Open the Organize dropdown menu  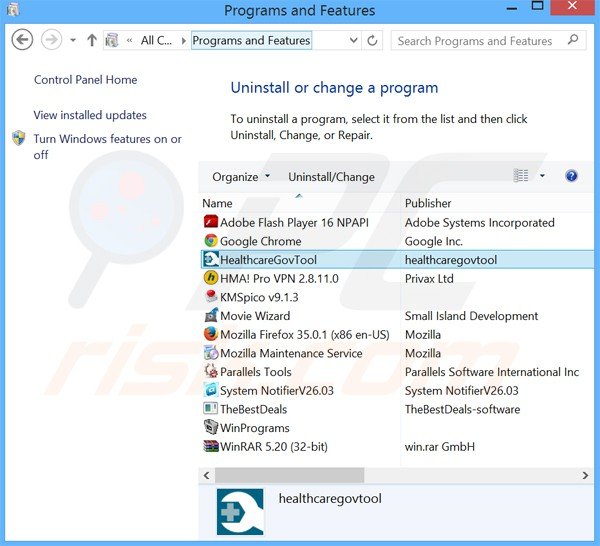coord(241,177)
